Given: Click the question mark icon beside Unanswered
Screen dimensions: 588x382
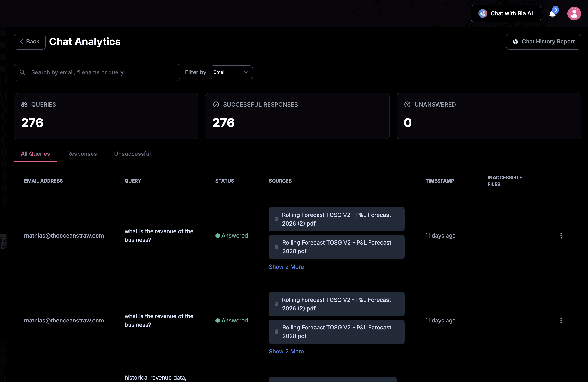Looking at the screenshot, I should click(407, 105).
